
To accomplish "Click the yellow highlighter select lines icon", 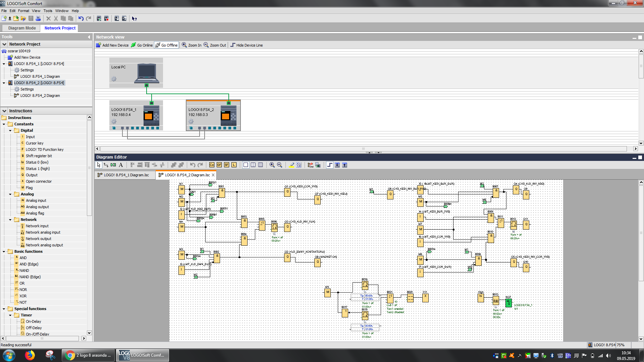I will point(291,165).
